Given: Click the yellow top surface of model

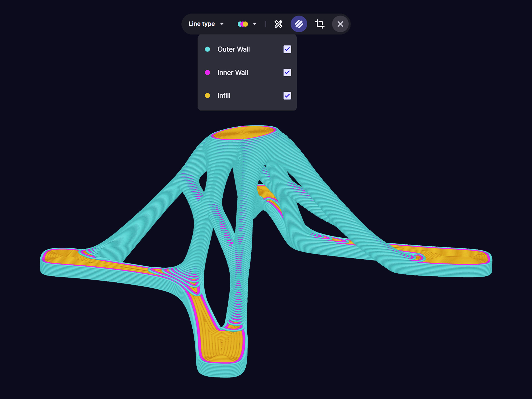Looking at the screenshot, I should tap(244, 133).
